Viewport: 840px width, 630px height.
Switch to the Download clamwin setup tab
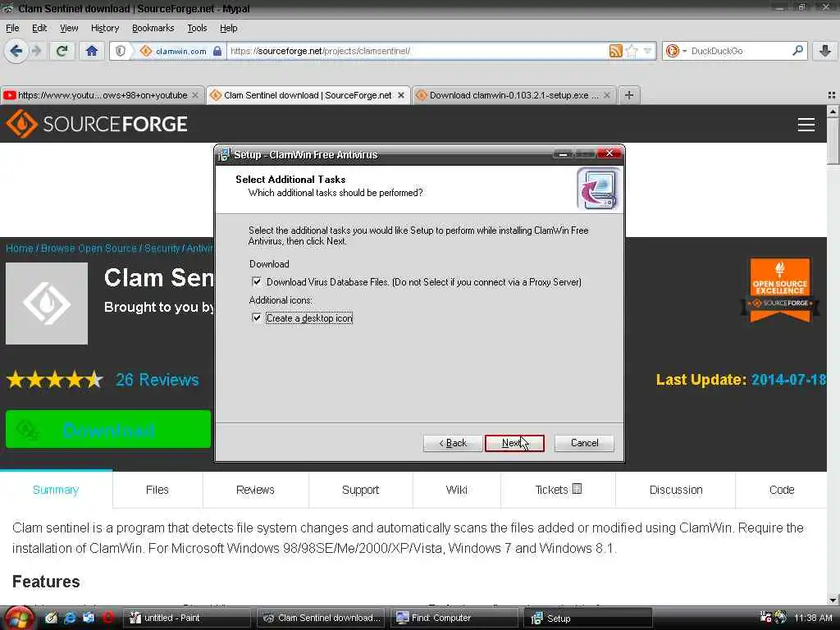click(x=513, y=95)
